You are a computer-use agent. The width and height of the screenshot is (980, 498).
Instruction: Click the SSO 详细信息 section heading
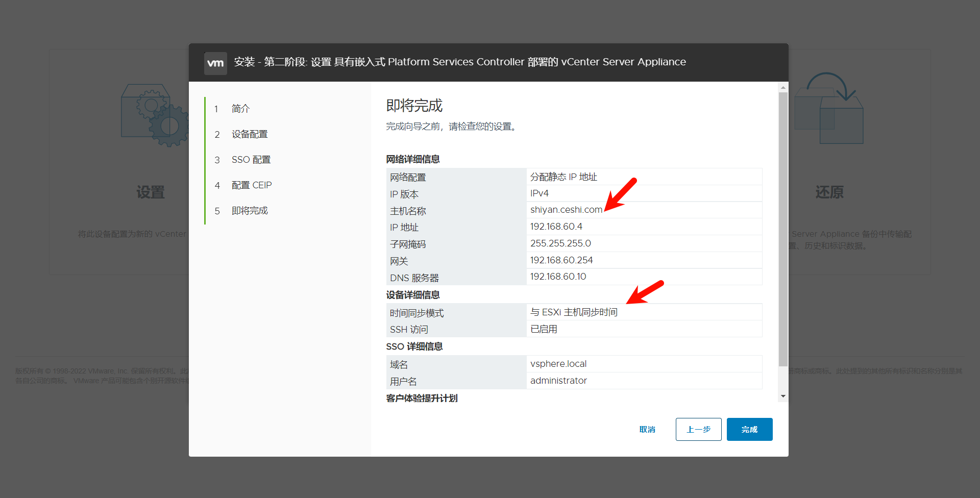[414, 346]
